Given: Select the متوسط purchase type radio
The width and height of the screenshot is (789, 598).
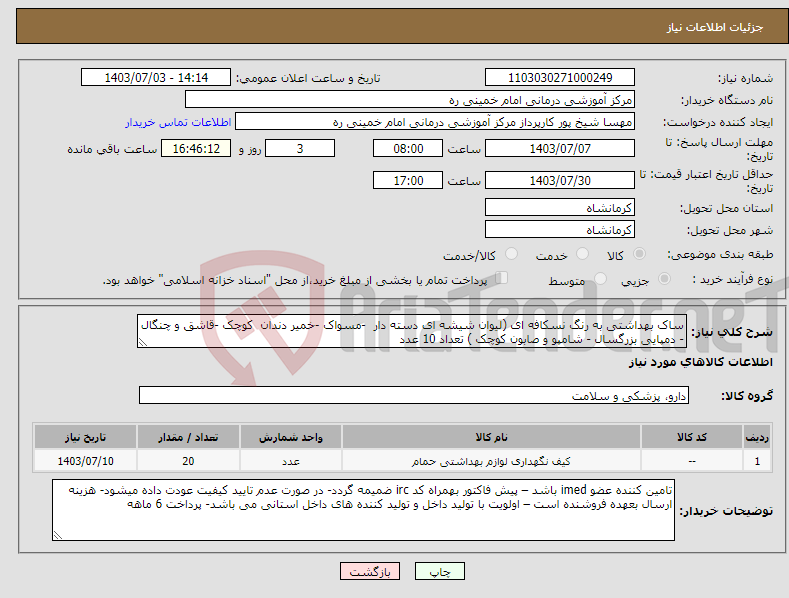Looking at the screenshot, I should tap(600, 278).
